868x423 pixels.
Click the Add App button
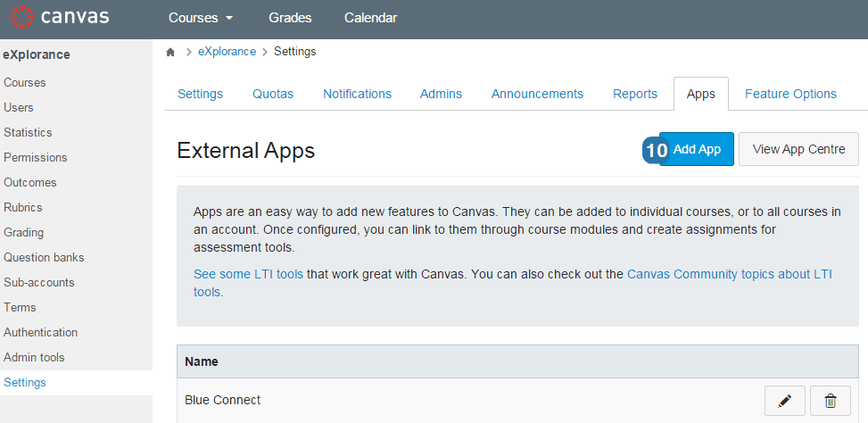tap(697, 149)
